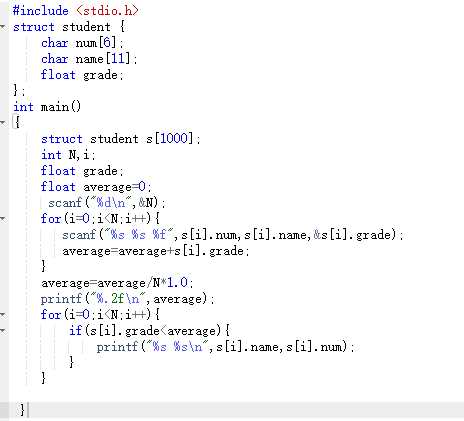Collapse the second for loop fold marker
Viewport: 464px width, 421px height.
coord(3,315)
